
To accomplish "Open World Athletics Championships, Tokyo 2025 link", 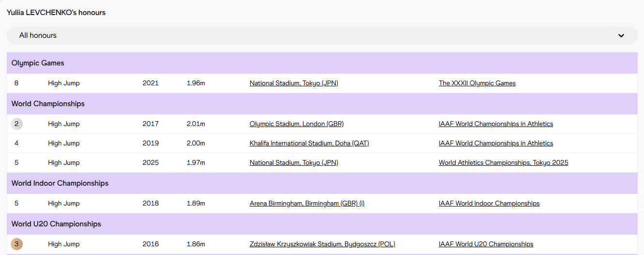I will tap(503, 163).
